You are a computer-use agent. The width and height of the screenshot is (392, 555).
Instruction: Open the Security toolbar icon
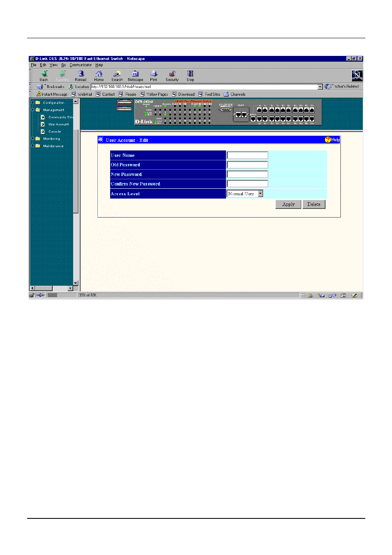pos(172,74)
